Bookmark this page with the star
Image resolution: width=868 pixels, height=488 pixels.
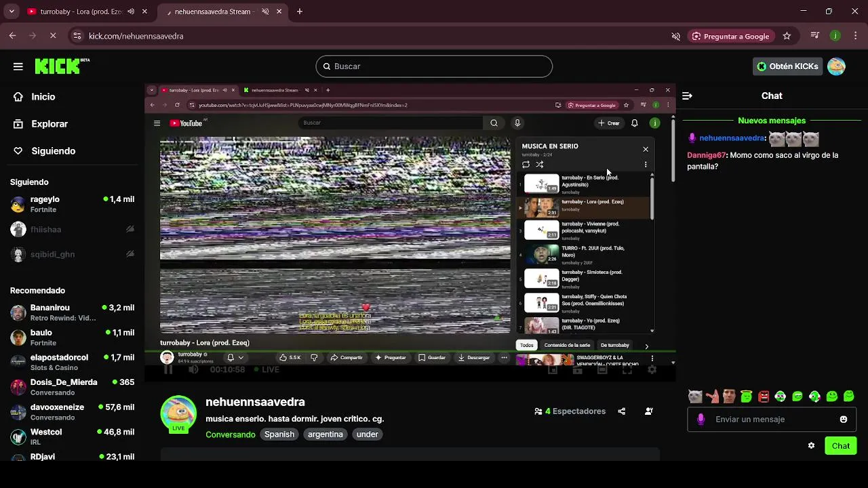787,36
